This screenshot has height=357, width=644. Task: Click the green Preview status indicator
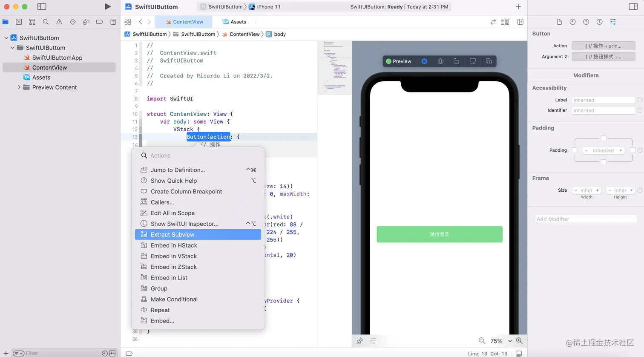click(388, 61)
